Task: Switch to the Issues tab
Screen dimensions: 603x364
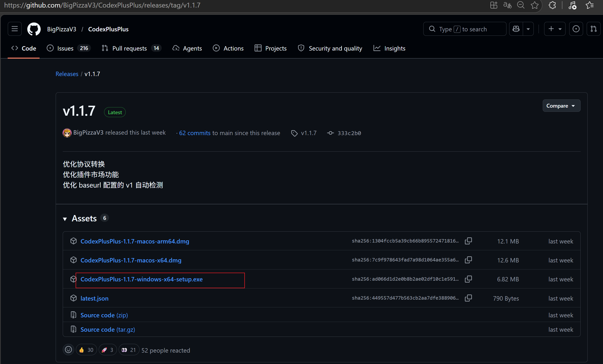Action: 69,48
